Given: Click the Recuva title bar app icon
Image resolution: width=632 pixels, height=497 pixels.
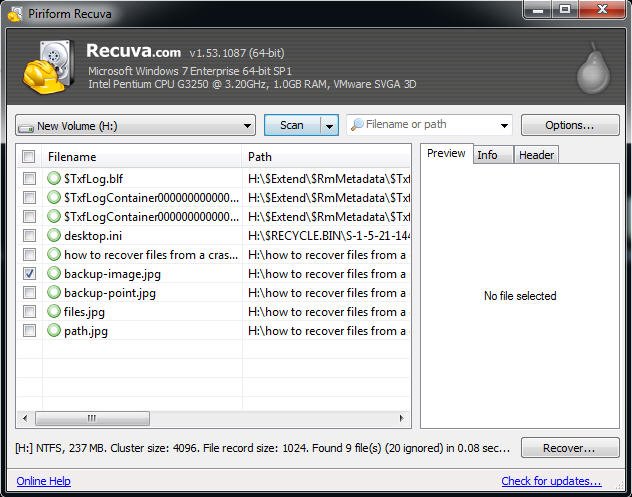Looking at the screenshot, I should point(15,14).
